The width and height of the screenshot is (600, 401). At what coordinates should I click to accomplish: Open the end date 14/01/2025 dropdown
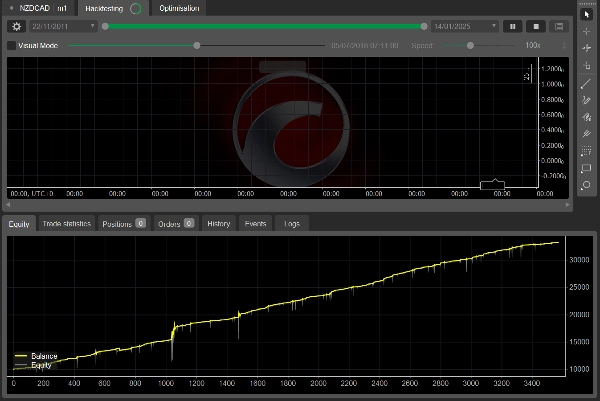pyautogui.click(x=465, y=26)
